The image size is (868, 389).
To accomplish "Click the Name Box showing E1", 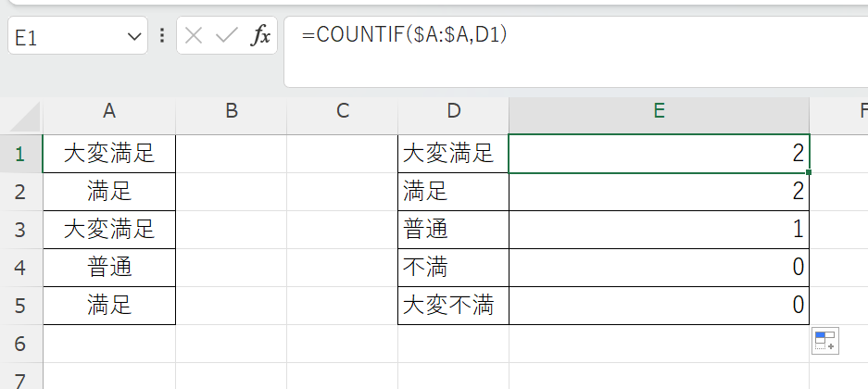I will [x=65, y=37].
